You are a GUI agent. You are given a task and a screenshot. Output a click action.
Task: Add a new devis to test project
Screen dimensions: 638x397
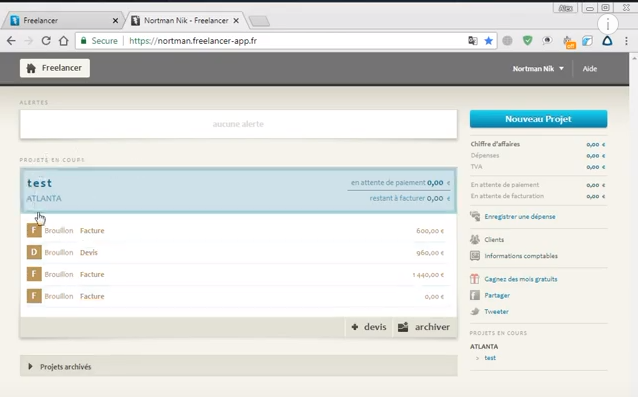coord(369,327)
